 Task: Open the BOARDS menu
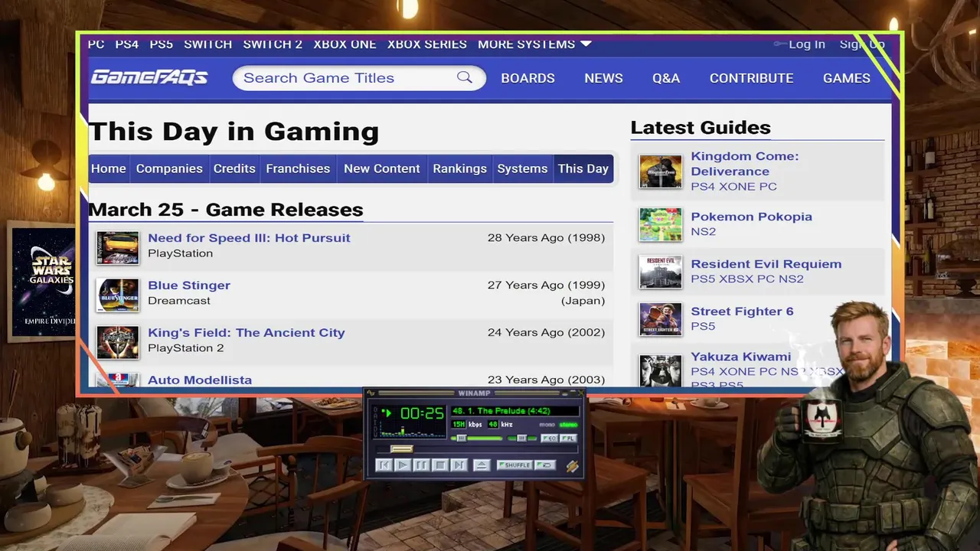coord(528,78)
